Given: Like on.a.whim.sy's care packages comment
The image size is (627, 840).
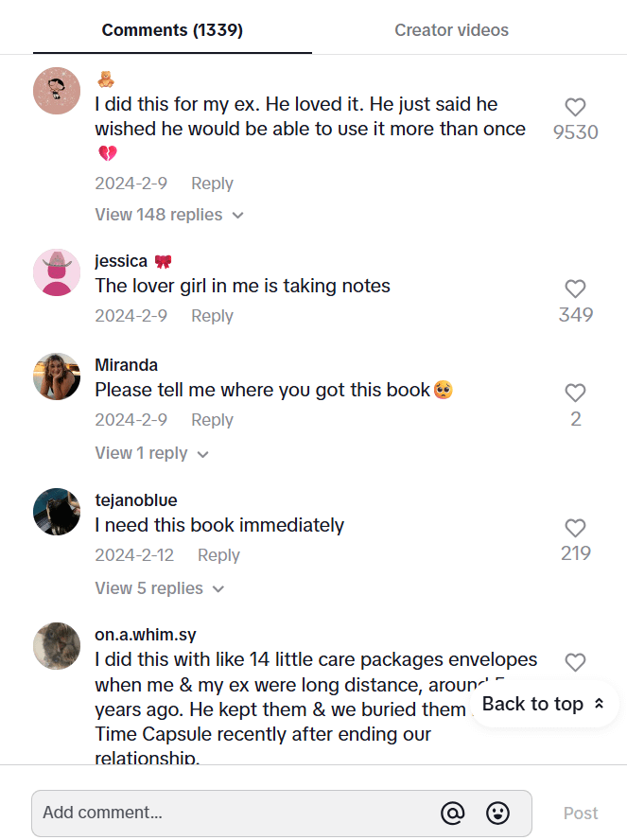Looking at the screenshot, I should (575, 663).
